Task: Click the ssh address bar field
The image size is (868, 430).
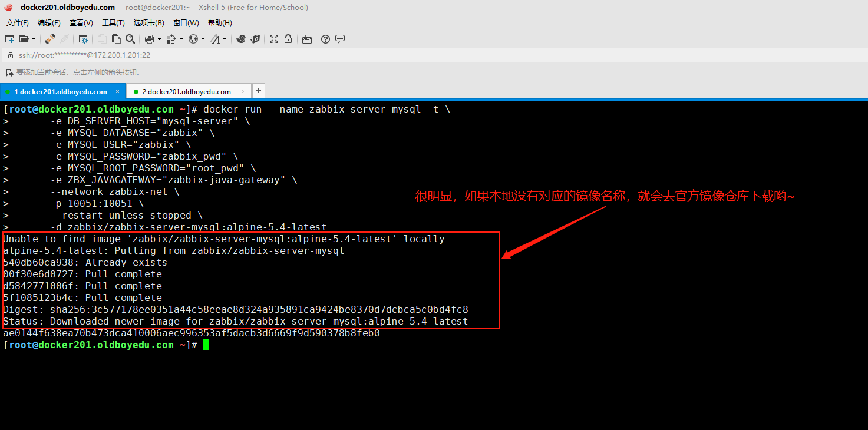Action: (x=236, y=55)
